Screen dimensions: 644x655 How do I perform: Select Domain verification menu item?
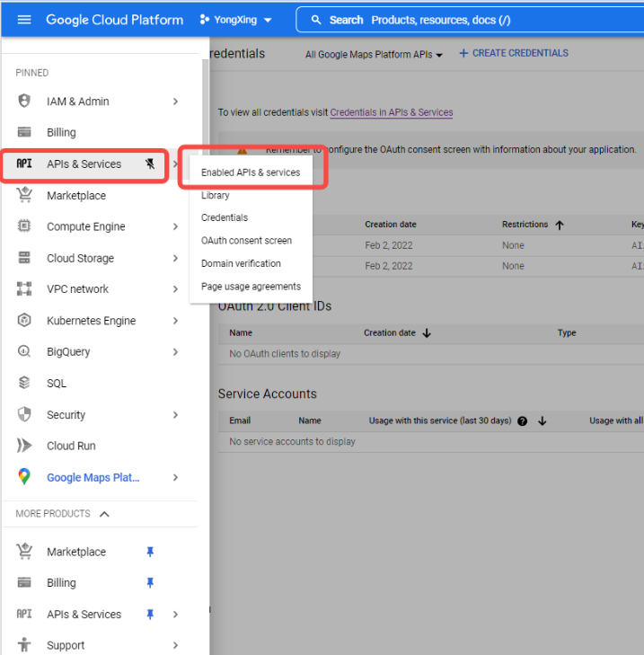coord(251,263)
